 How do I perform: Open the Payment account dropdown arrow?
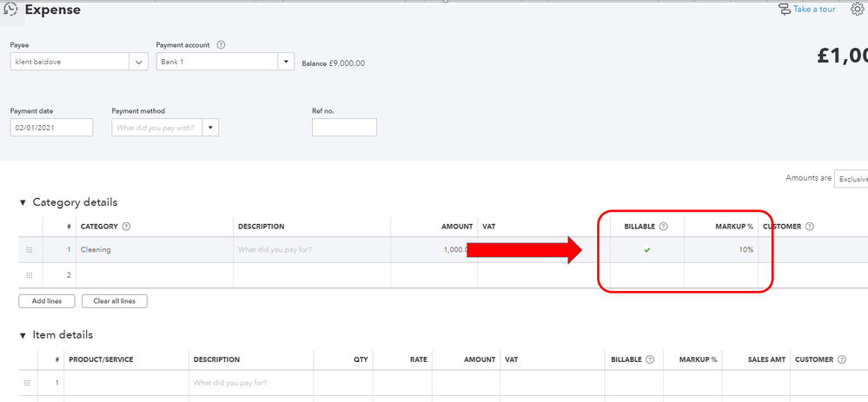click(287, 63)
